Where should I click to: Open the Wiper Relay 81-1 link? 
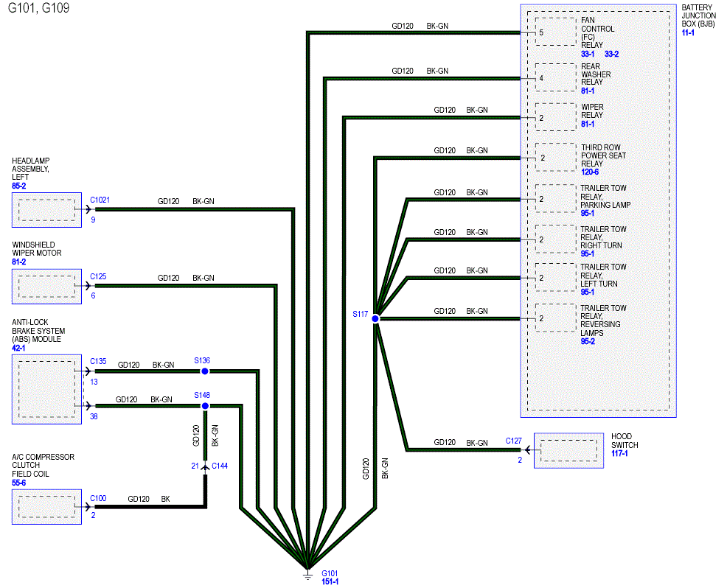(x=588, y=125)
